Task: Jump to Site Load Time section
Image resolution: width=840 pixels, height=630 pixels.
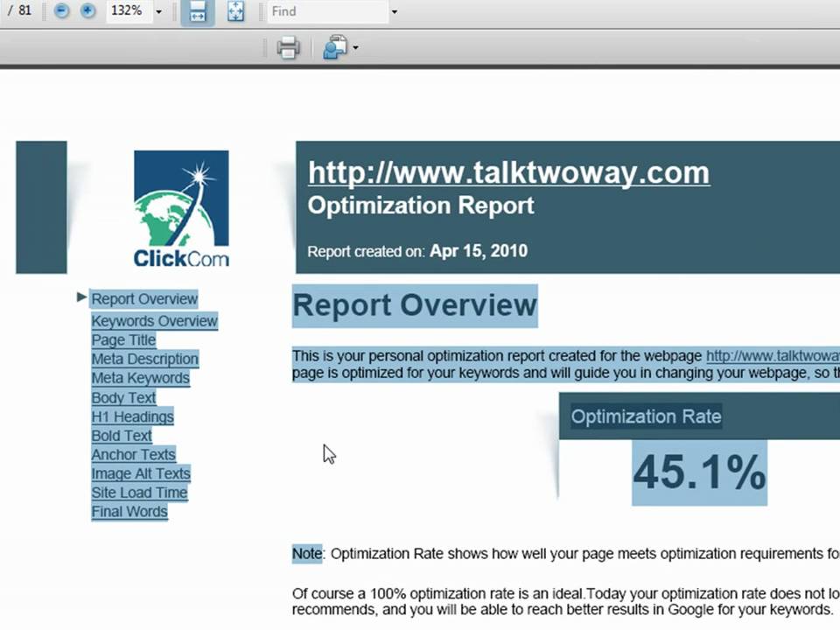Action: click(139, 493)
